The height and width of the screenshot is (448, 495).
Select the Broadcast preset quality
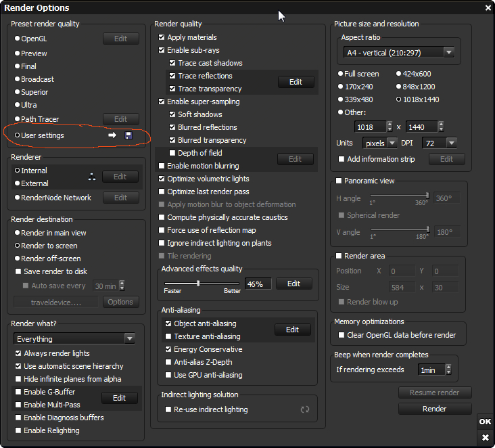(x=18, y=79)
